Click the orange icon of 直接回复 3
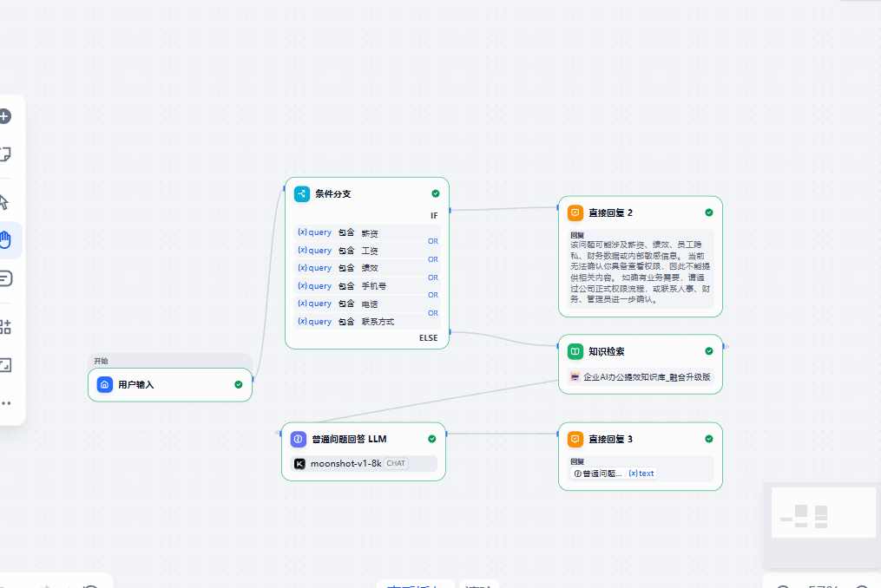Viewport: 881px width, 588px height. [575, 439]
